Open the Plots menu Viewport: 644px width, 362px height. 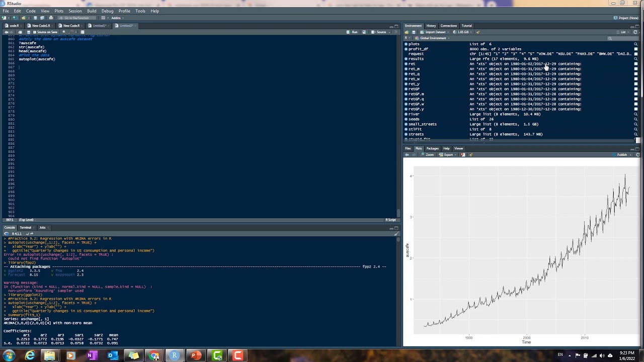59,11
